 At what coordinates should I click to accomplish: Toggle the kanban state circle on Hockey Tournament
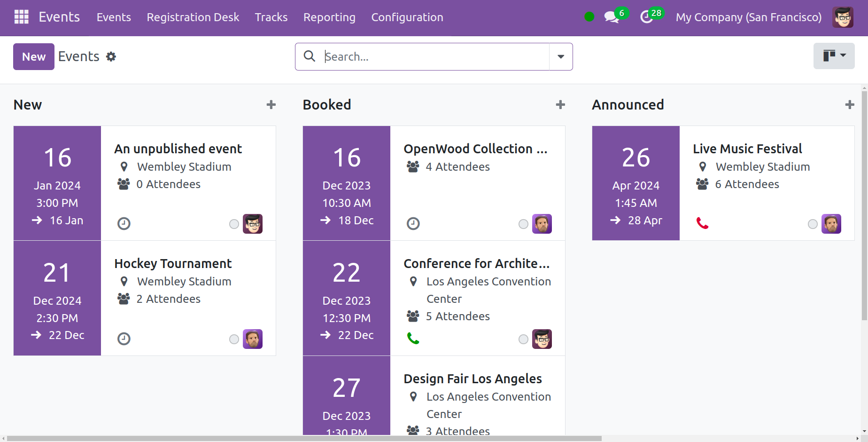pos(234,339)
